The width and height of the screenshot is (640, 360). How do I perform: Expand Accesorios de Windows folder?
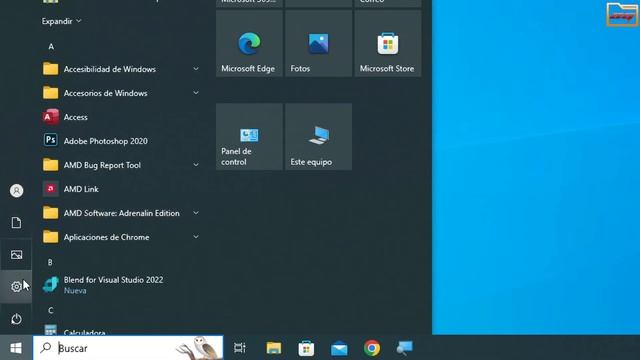121,93
